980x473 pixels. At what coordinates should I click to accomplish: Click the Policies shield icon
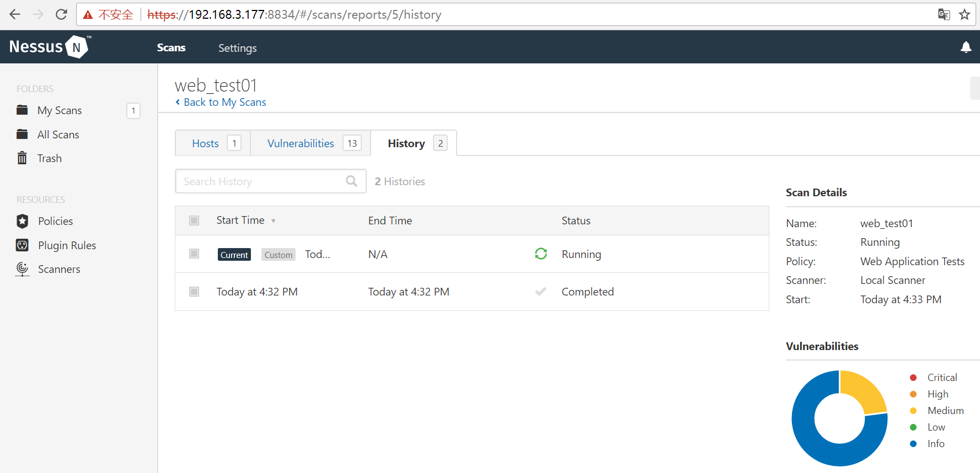22,221
